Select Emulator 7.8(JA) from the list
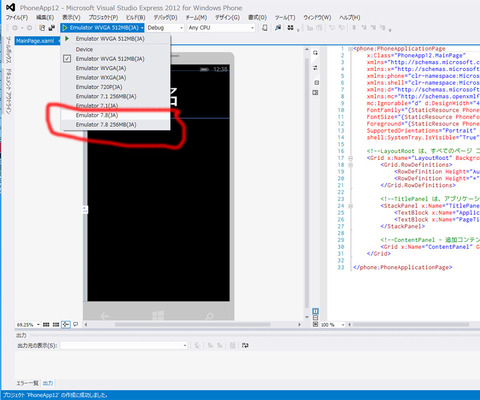Image resolution: width=480 pixels, height=400 pixels. pos(115,115)
